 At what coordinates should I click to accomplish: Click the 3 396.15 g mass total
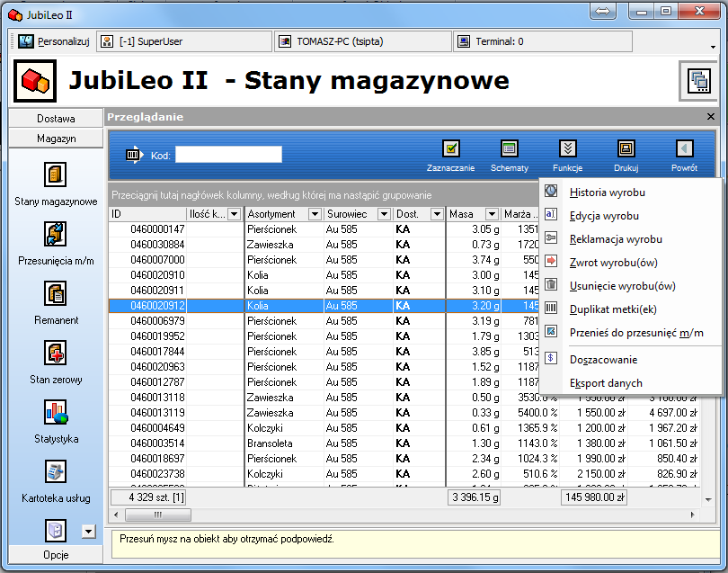[x=475, y=497]
